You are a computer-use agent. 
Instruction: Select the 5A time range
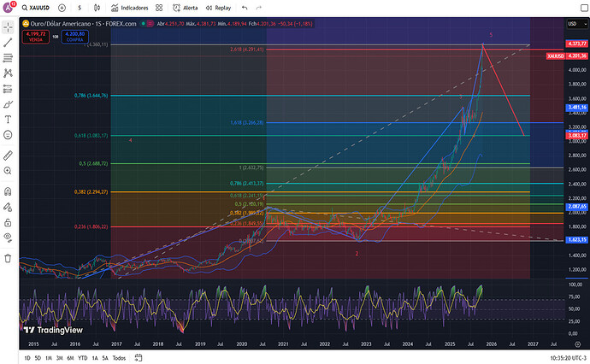[x=105, y=358]
